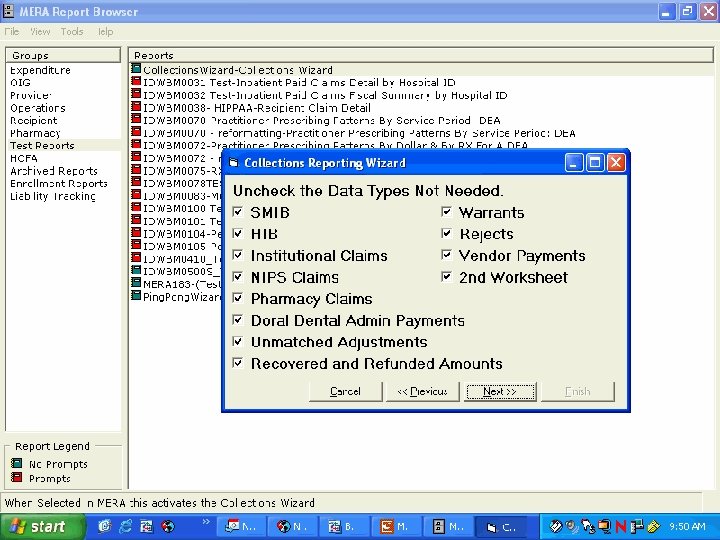Select IDWBM0038 HIPPAA-Recipient Claim Detail report
Viewport: 720px width, 540px height.
tap(257, 108)
